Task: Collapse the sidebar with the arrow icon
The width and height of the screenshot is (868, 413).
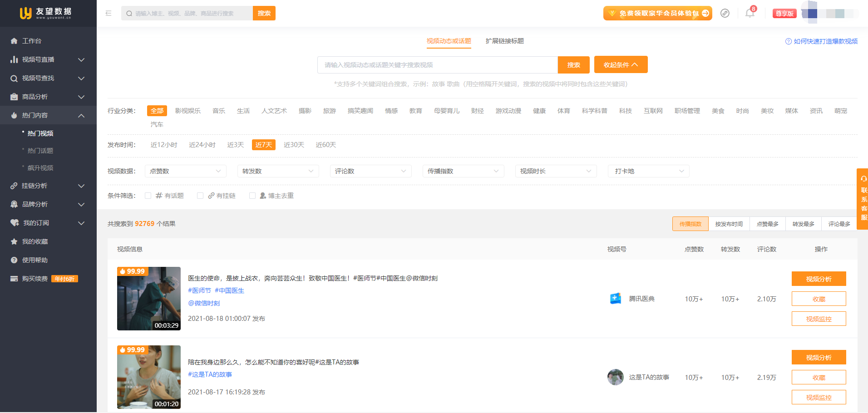Action: pyautogui.click(x=108, y=13)
